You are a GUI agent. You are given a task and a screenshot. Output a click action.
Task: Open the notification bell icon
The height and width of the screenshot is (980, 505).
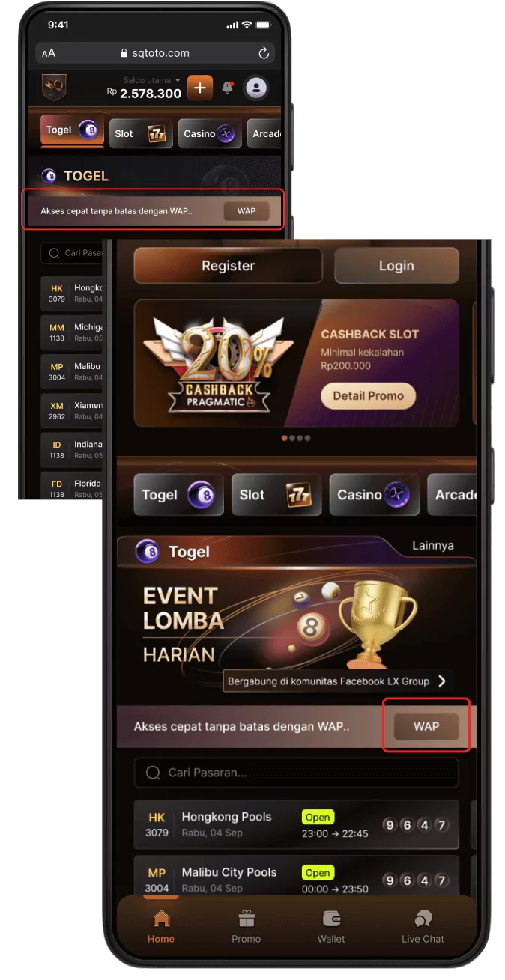(x=227, y=88)
